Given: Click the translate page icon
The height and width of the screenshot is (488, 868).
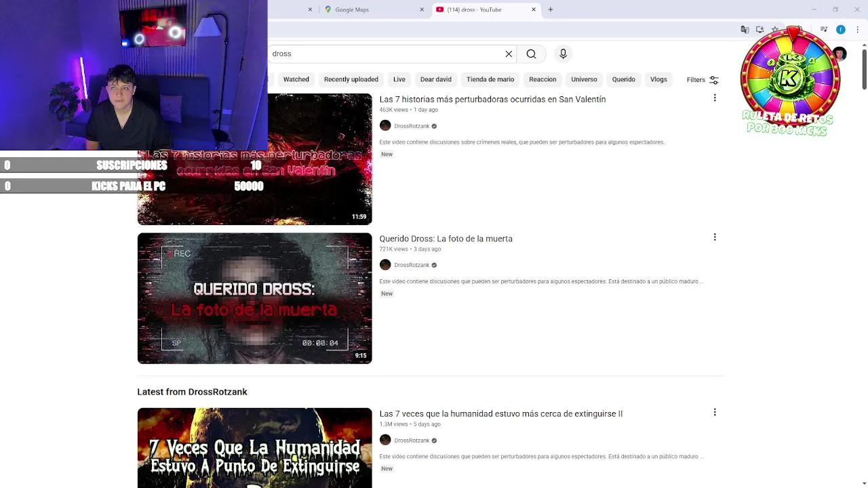Looking at the screenshot, I should coord(745,30).
